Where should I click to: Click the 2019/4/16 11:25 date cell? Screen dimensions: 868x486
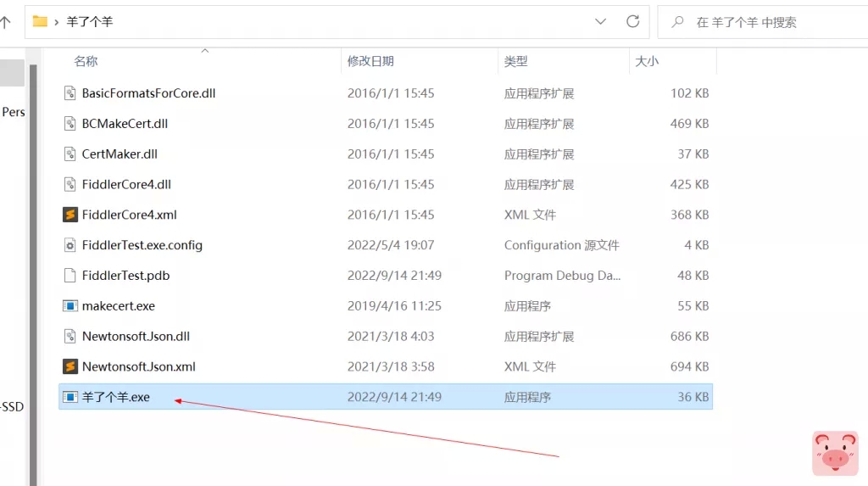(x=394, y=306)
